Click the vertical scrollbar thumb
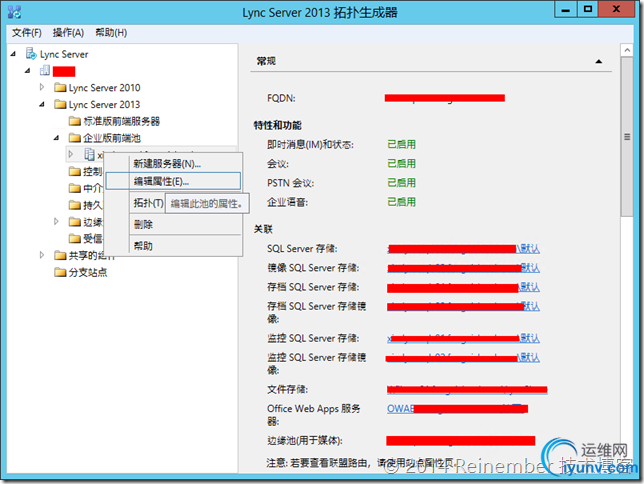Viewport: 644px width, 484px height. [627, 137]
